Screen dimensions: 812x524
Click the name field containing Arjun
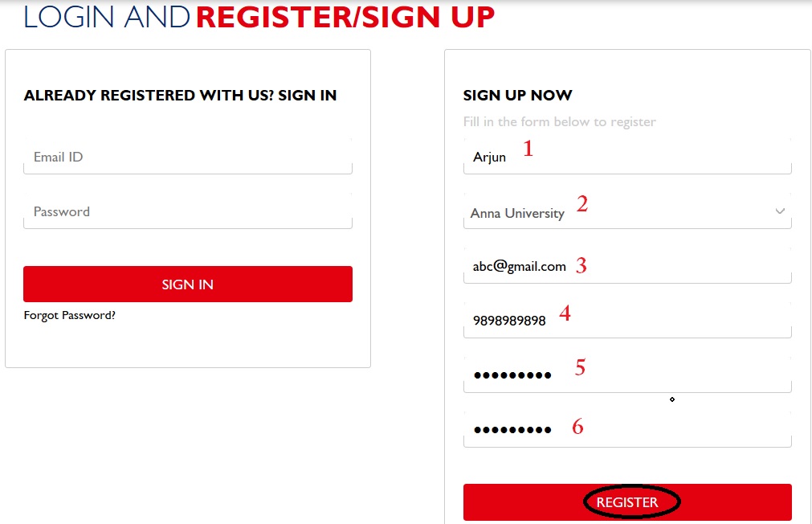point(626,157)
